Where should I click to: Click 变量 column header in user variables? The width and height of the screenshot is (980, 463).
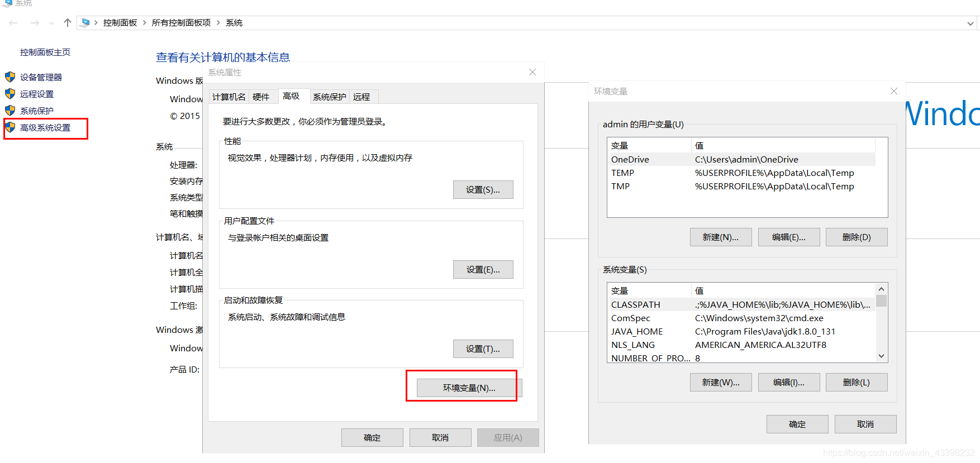click(x=649, y=146)
